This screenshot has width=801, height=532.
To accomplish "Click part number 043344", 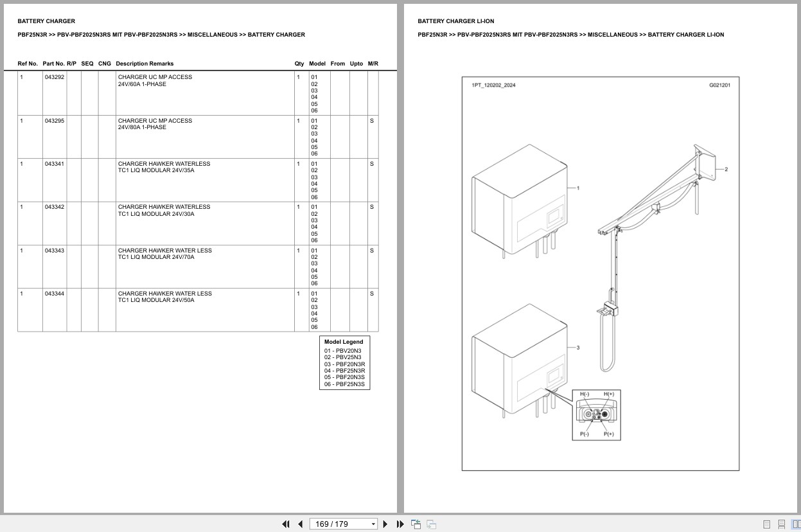I will 55,294.
